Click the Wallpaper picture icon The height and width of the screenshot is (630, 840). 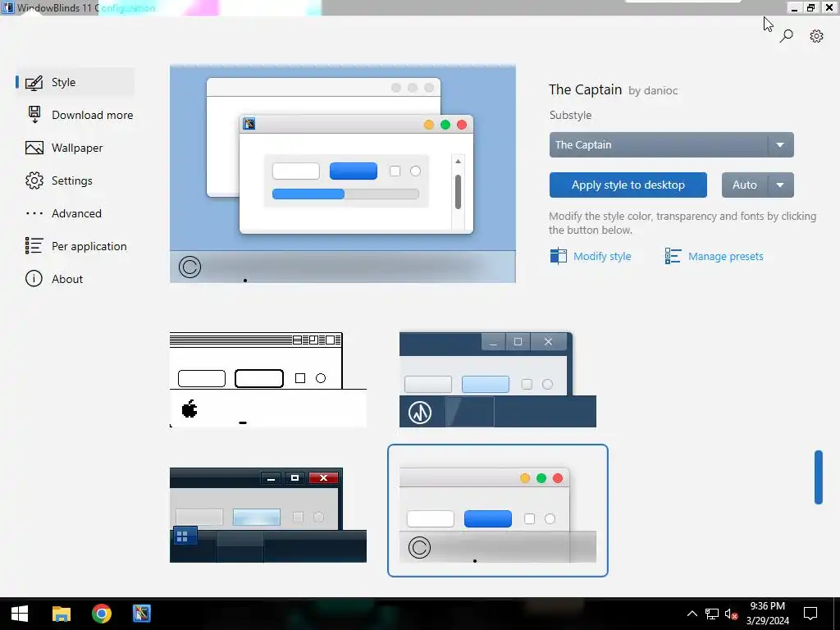click(x=34, y=148)
